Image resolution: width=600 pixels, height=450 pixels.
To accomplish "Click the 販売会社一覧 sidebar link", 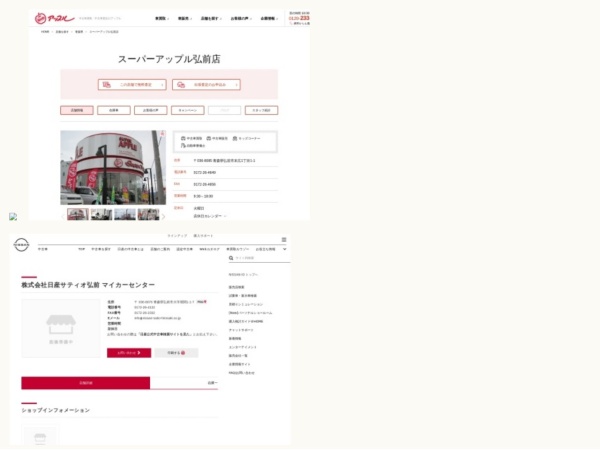I will 238,356.
